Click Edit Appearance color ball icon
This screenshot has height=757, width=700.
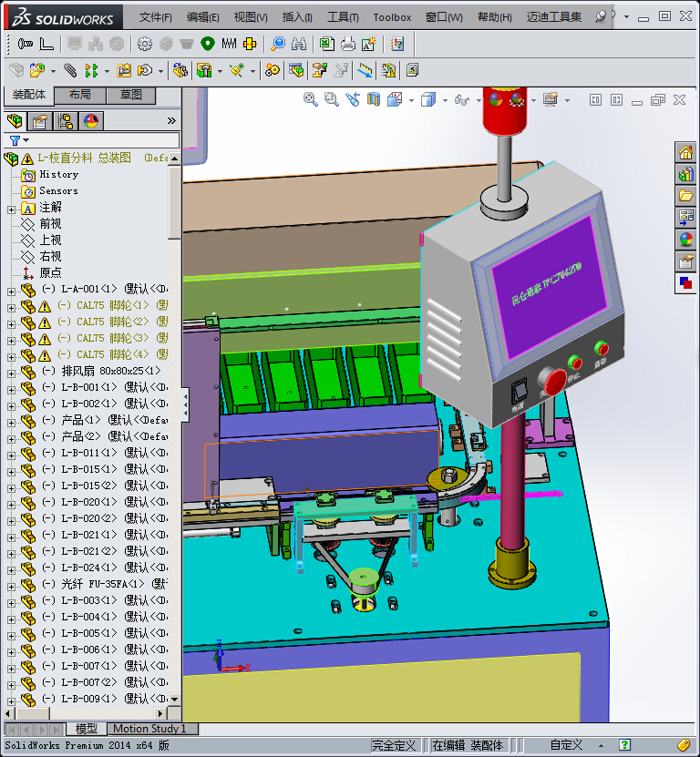point(496,100)
